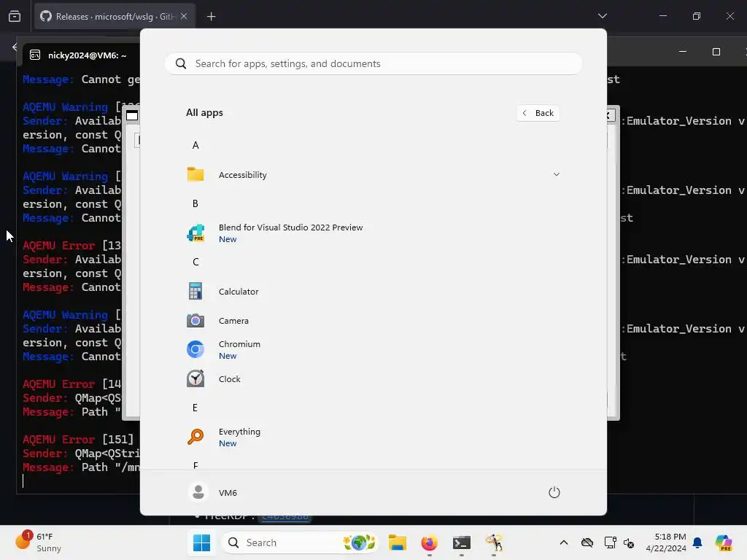The height and width of the screenshot is (560, 747).
Task: Click the Start menu search field
Action: [373, 64]
